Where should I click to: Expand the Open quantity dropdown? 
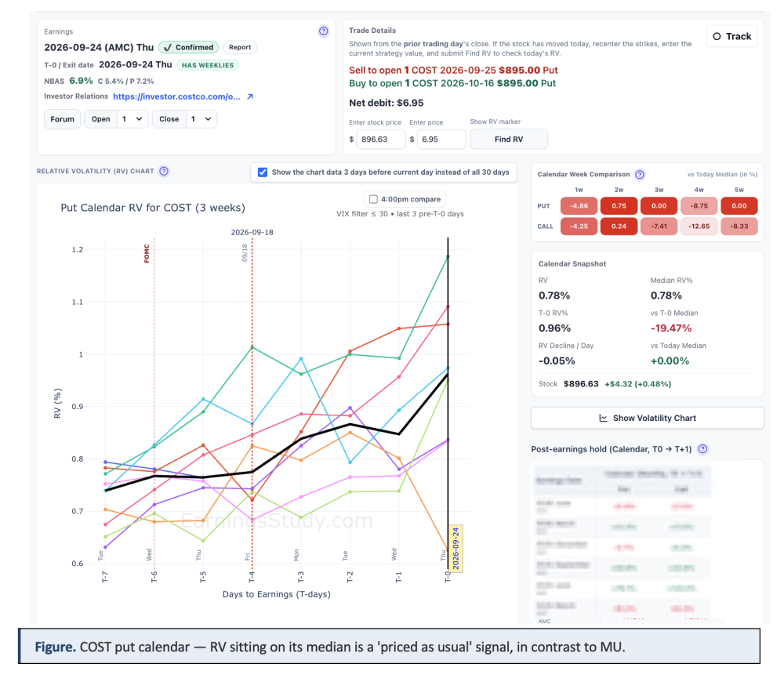tap(132, 119)
